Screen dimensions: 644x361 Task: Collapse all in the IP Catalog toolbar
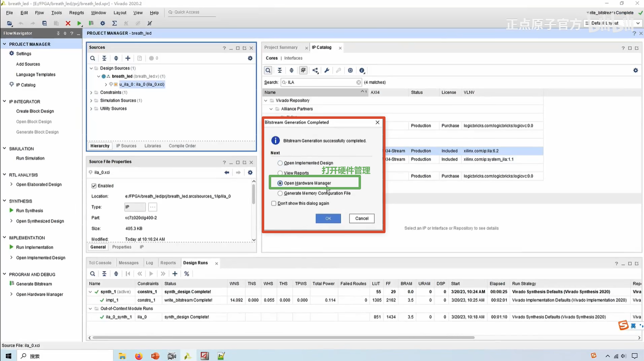coord(280,70)
